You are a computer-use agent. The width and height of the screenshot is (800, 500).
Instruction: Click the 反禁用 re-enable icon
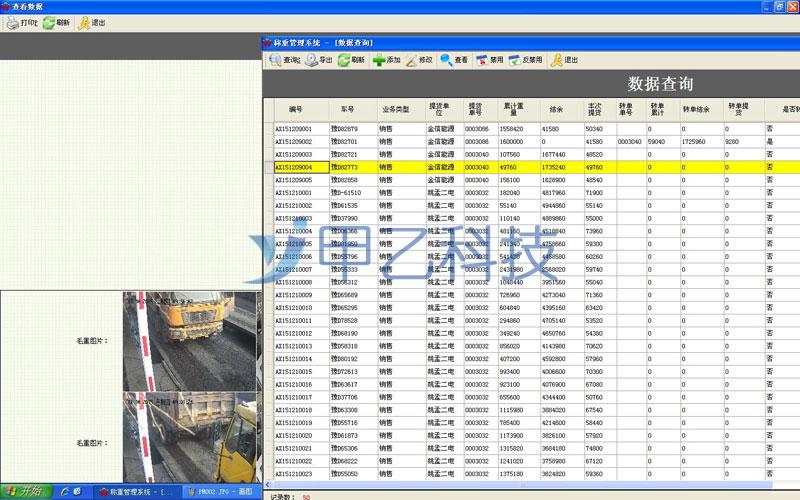[526, 60]
